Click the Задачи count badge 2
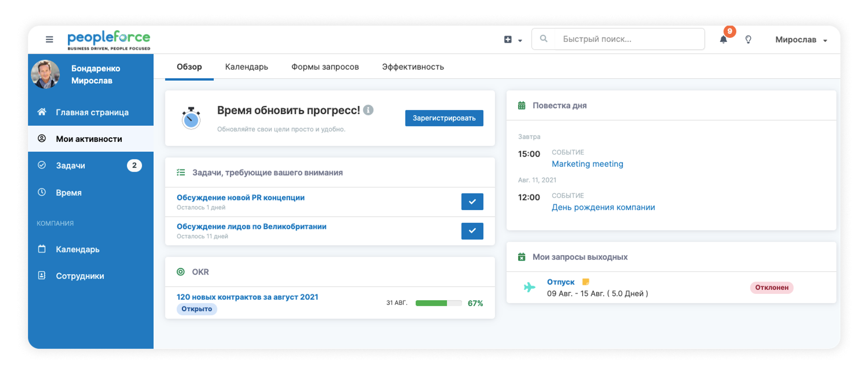This screenshot has width=868, height=378. [134, 165]
